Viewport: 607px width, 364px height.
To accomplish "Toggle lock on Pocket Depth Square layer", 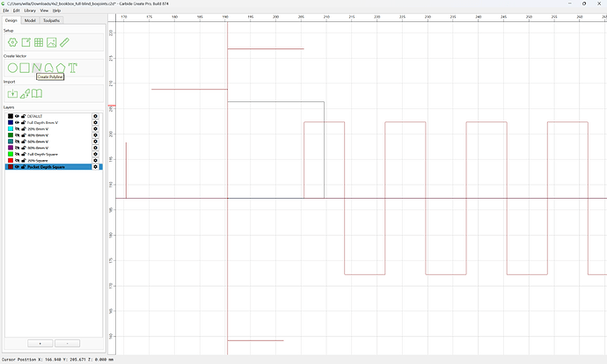I will [23, 167].
